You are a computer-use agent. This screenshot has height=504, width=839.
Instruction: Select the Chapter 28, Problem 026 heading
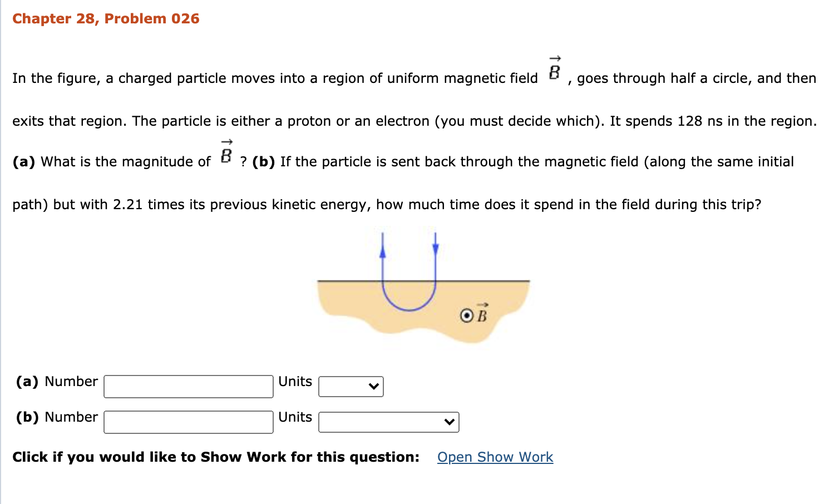click(106, 18)
